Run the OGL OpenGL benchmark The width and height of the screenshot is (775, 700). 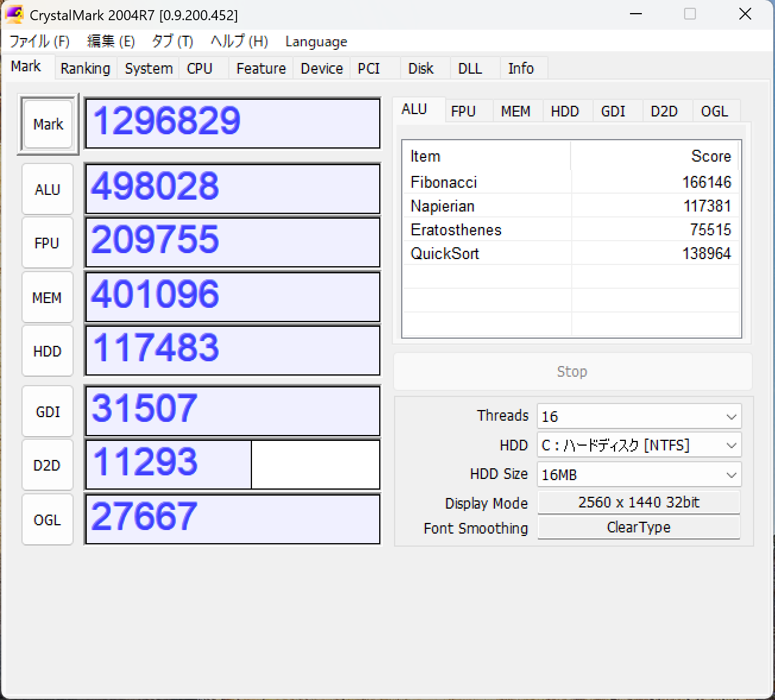click(x=48, y=520)
